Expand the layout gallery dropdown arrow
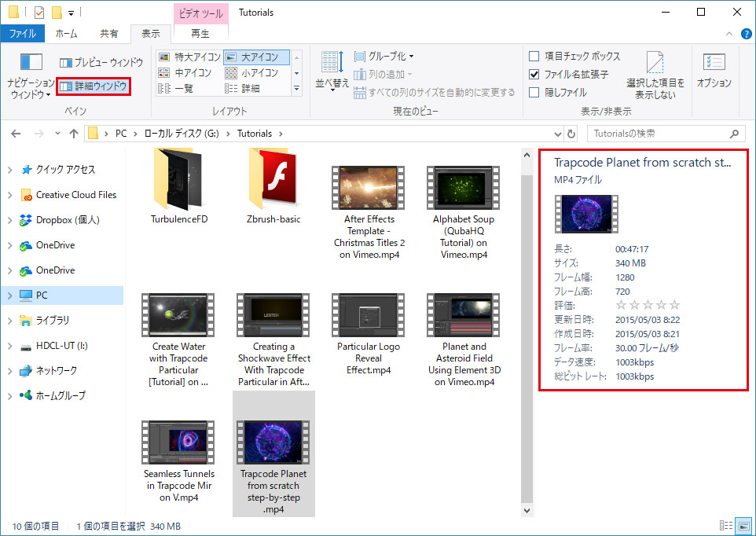The width and height of the screenshot is (756, 536). coord(296,89)
